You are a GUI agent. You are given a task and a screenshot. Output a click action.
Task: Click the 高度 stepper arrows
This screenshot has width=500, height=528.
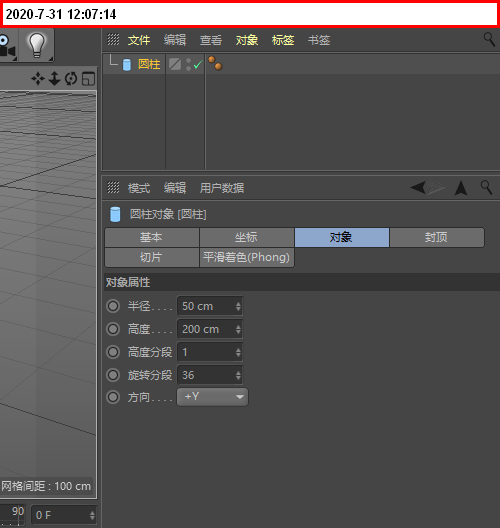click(x=238, y=329)
